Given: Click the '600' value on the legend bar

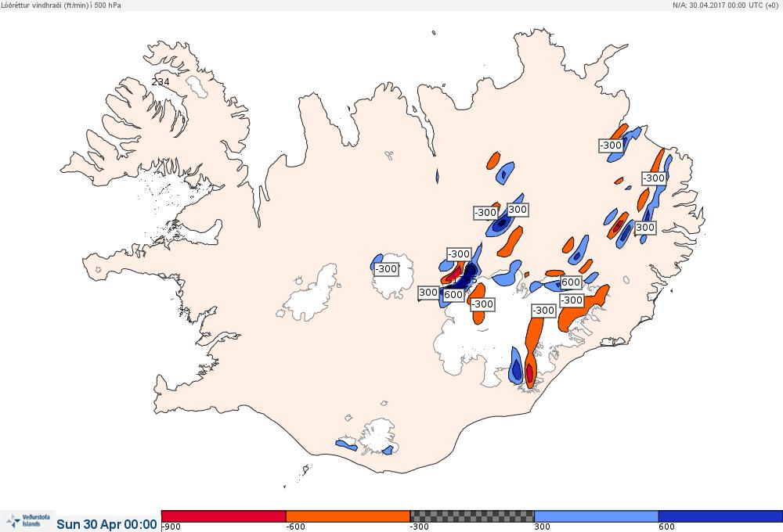Looking at the screenshot, I should (666, 527).
